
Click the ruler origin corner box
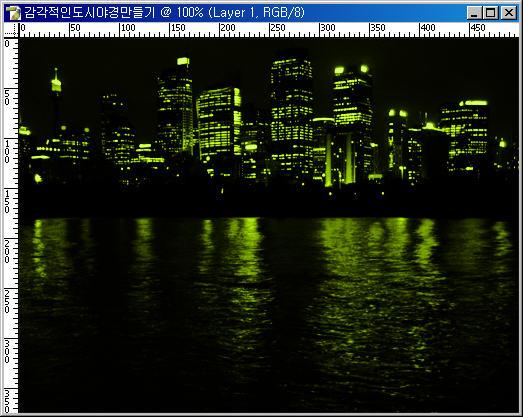(11, 30)
